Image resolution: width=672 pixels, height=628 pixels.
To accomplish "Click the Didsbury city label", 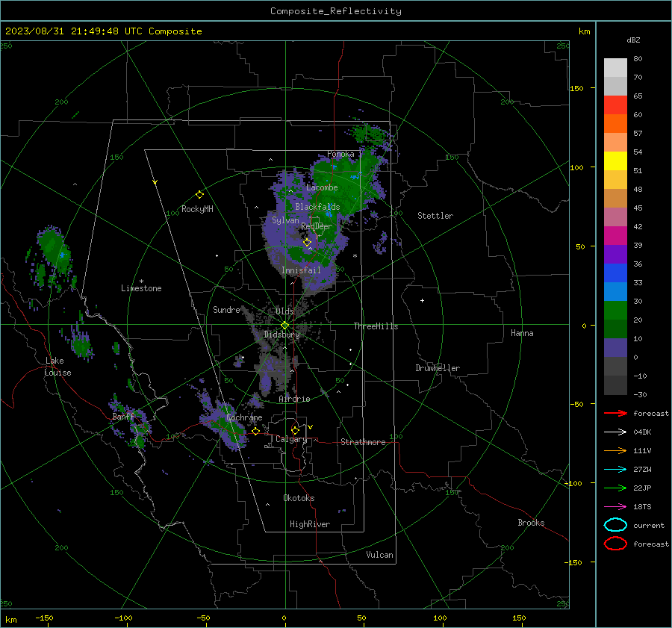I will (281, 335).
